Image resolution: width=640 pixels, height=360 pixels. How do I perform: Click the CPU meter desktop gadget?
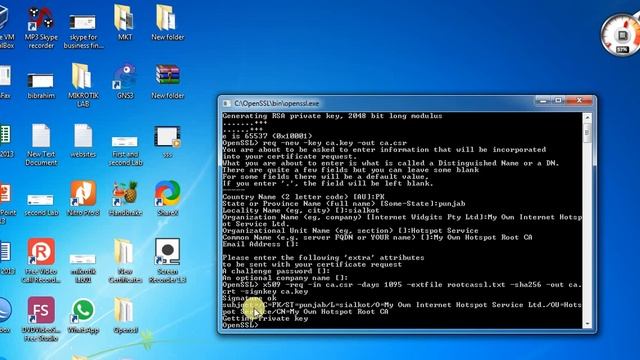(x=621, y=35)
